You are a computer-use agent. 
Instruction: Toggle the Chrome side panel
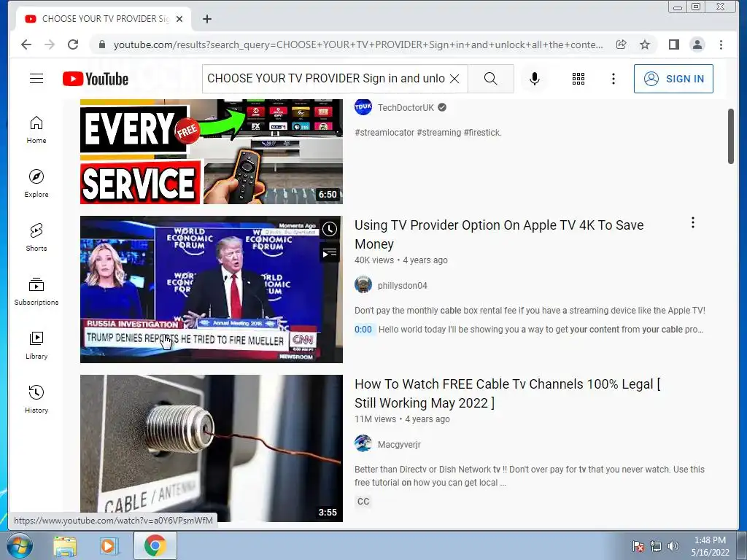point(673,44)
